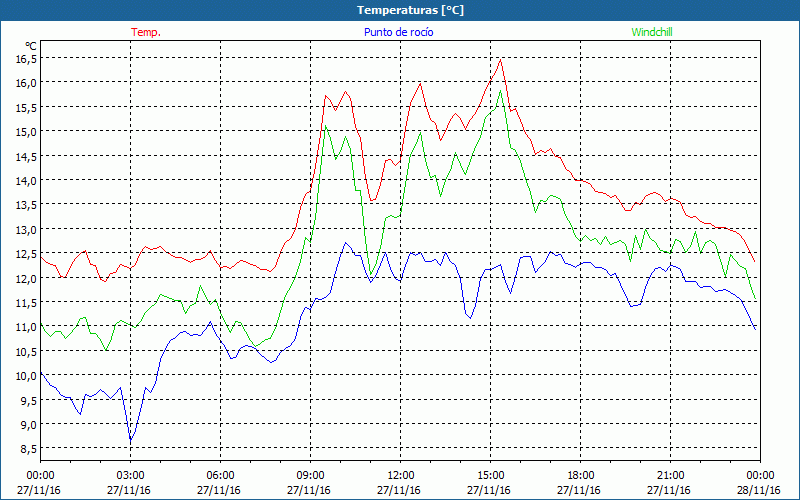The width and height of the screenshot is (800, 500).
Task: Click the 12:00 time axis label
Action: (401, 476)
